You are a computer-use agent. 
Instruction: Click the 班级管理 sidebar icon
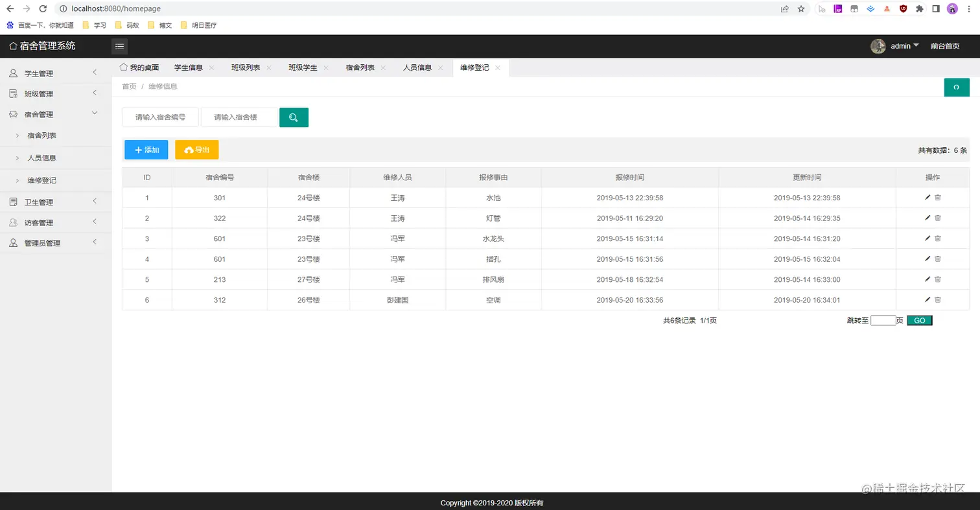(x=13, y=94)
